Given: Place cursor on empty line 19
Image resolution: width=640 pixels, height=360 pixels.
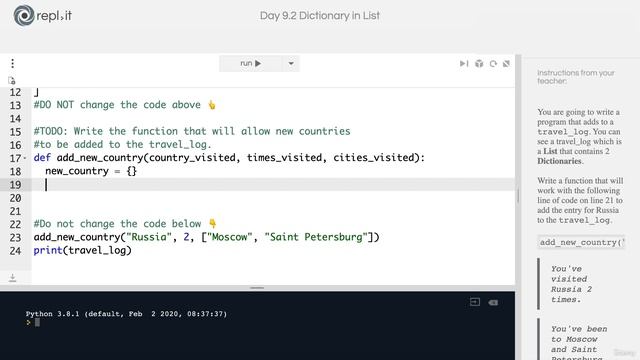Looking at the screenshot, I should (x=273, y=184).
